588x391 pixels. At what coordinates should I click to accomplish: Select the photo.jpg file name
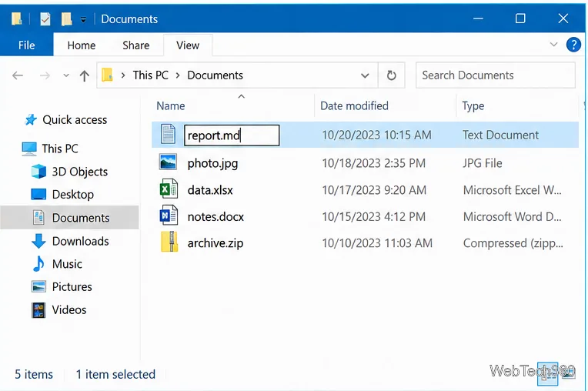[212, 163]
